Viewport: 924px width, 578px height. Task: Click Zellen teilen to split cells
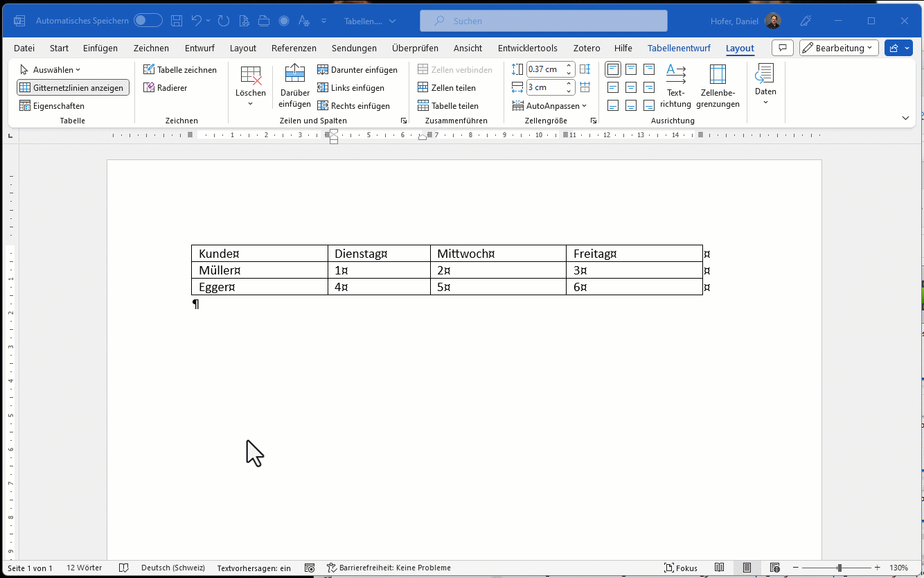tap(447, 88)
